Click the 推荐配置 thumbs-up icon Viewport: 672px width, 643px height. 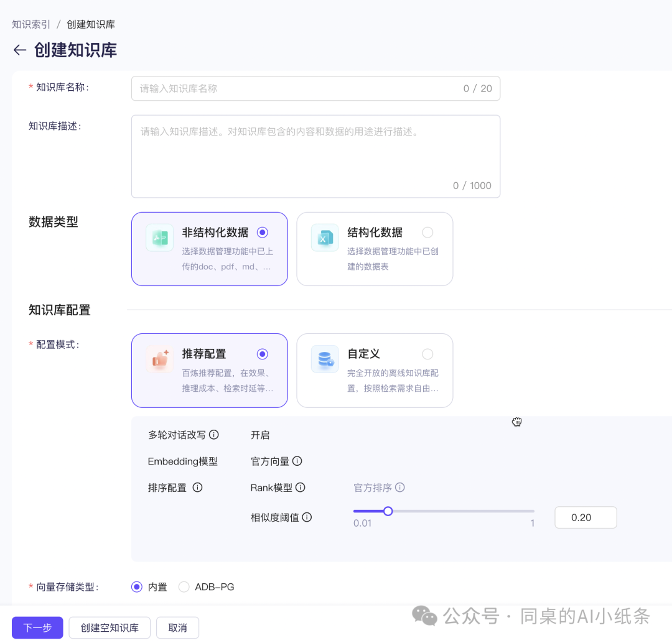(x=160, y=359)
